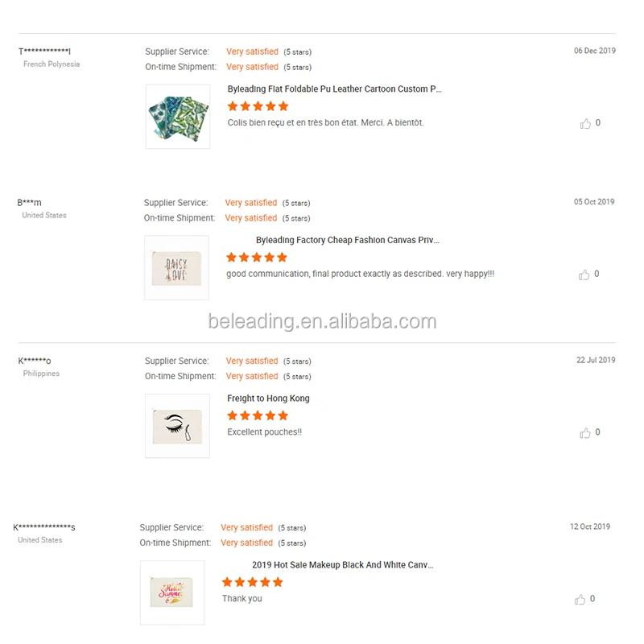644x644 pixels.
Task: Click reviewer name B***m
Action: [x=29, y=203]
